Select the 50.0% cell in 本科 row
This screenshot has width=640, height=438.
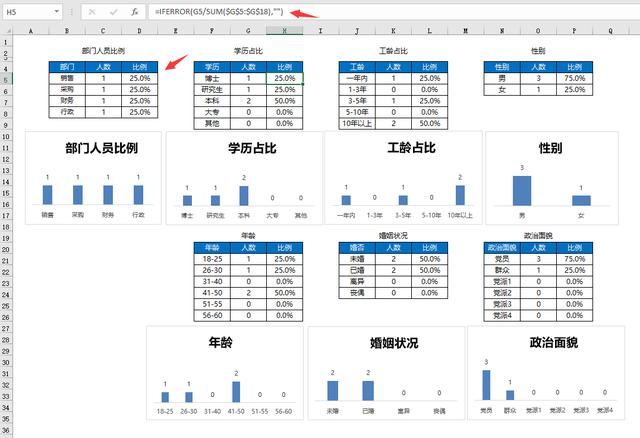pos(284,101)
